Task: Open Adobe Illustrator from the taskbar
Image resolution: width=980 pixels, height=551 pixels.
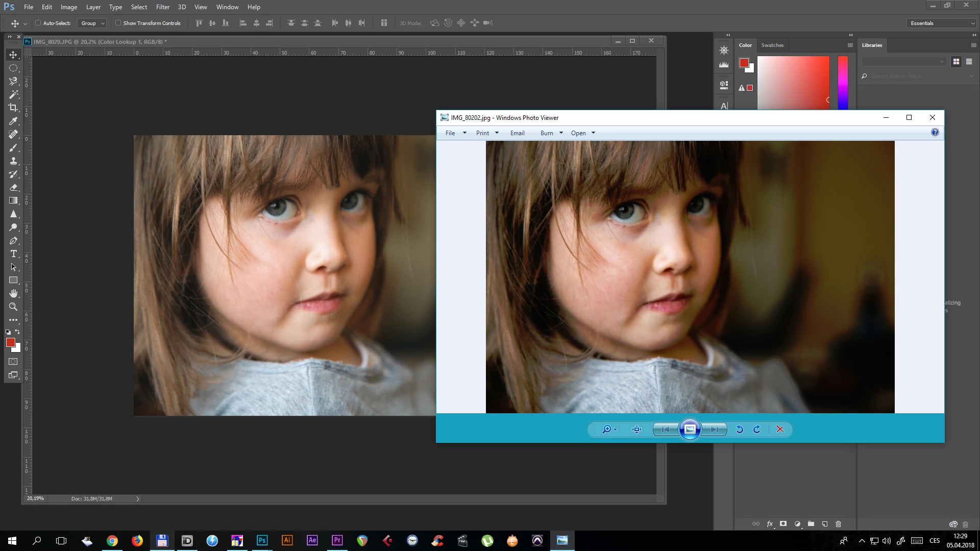Action: (287, 540)
